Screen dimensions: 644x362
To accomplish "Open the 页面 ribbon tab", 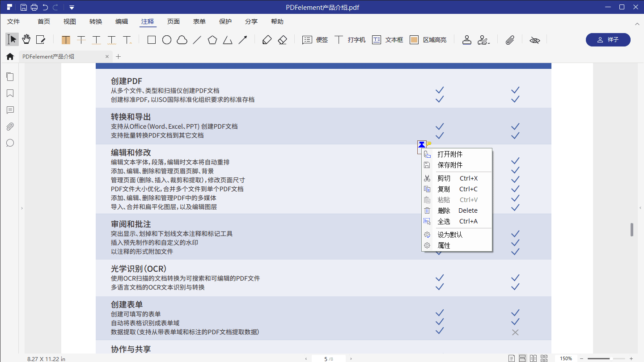I will coord(174,21).
